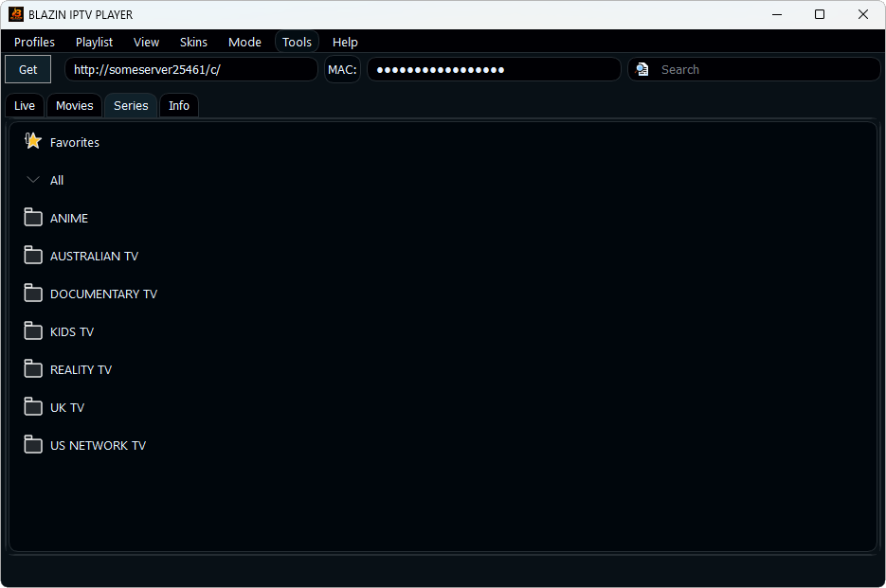Click the server URL input field
Image resolution: width=886 pixels, height=588 pixels.
click(191, 69)
